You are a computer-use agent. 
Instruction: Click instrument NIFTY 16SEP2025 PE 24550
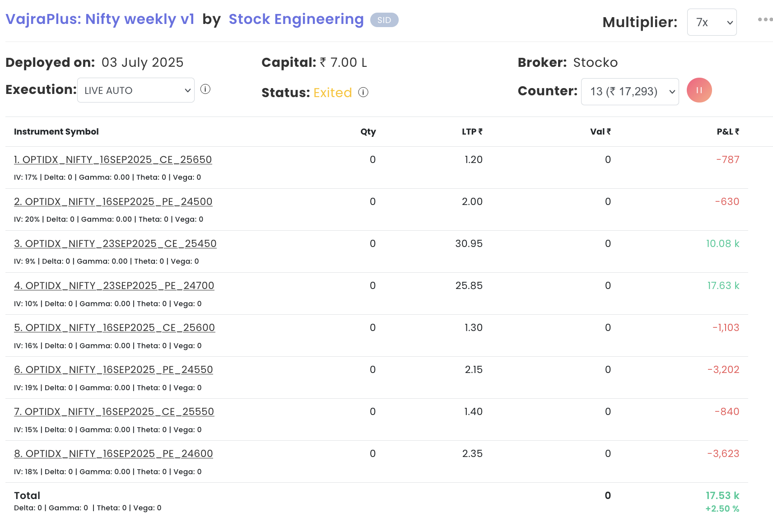113,370
